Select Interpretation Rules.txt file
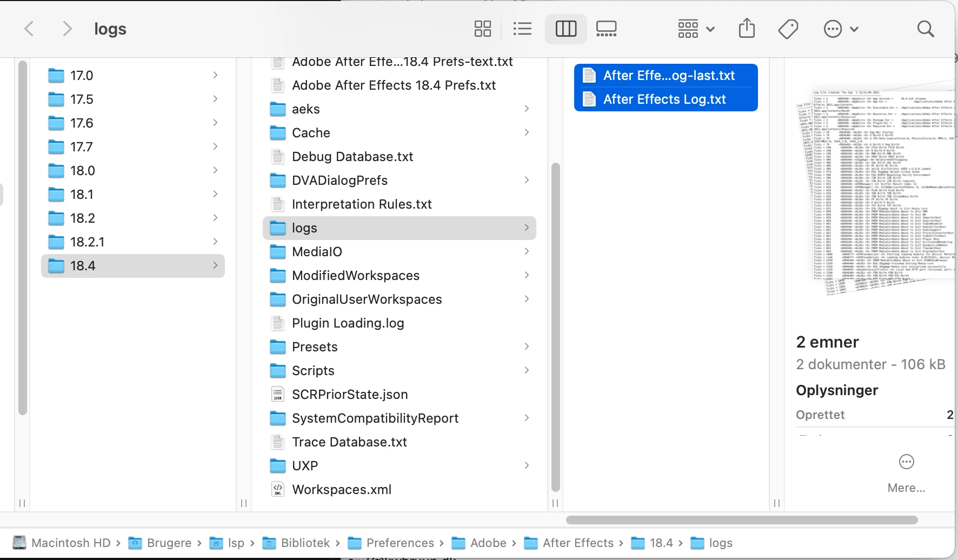The width and height of the screenshot is (958, 560). point(400,204)
